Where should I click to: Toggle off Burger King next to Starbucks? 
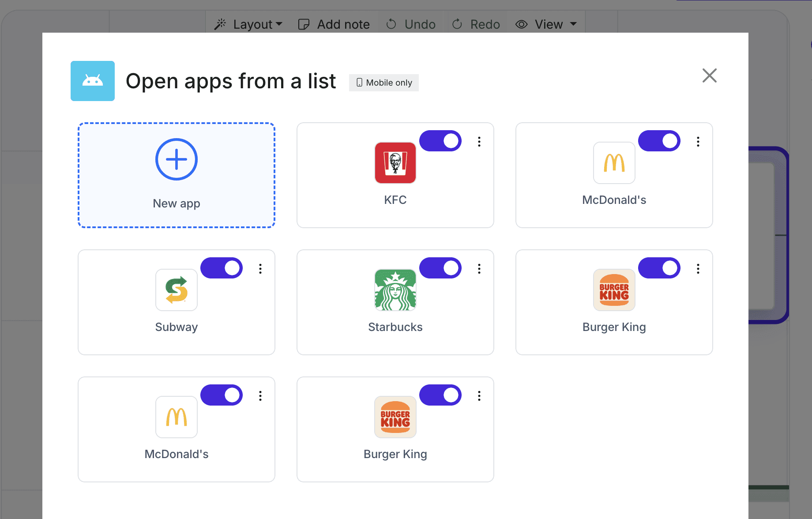[659, 268]
